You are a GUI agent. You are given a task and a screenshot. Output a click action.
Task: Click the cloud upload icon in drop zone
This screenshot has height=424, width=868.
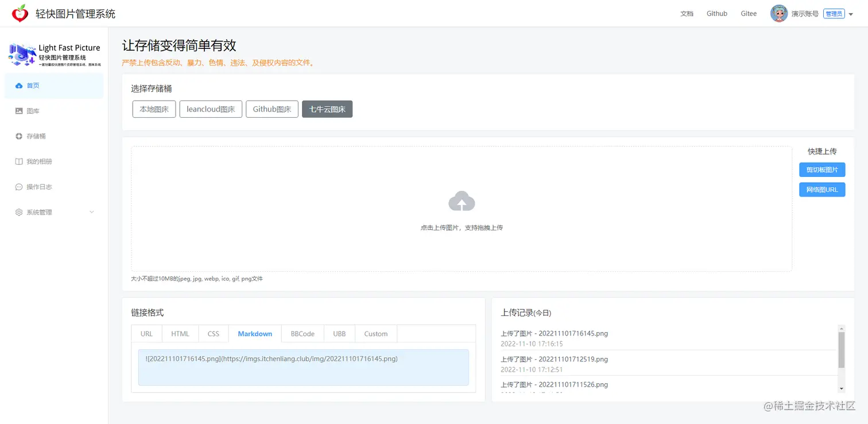click(x=462, y=201)
